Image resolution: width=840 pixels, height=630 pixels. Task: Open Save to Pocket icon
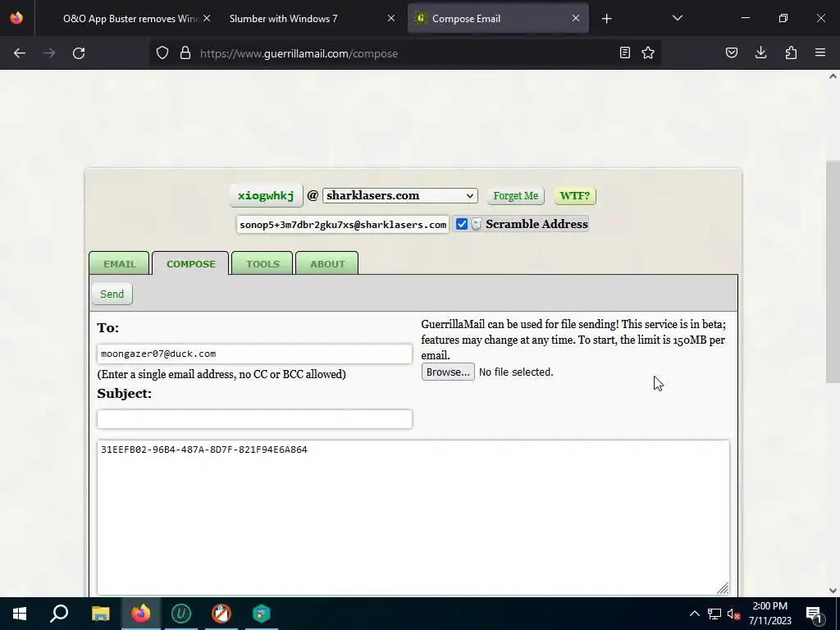click(731, 53)
